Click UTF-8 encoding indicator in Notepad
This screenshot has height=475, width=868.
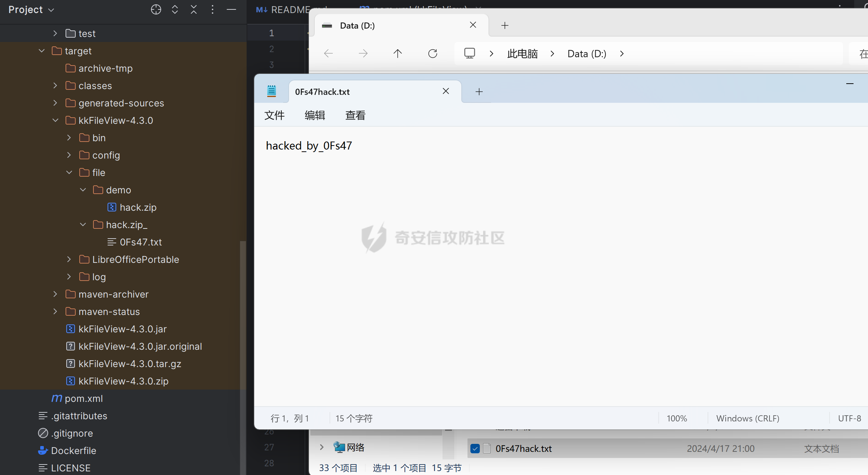(x=850, y=418)
